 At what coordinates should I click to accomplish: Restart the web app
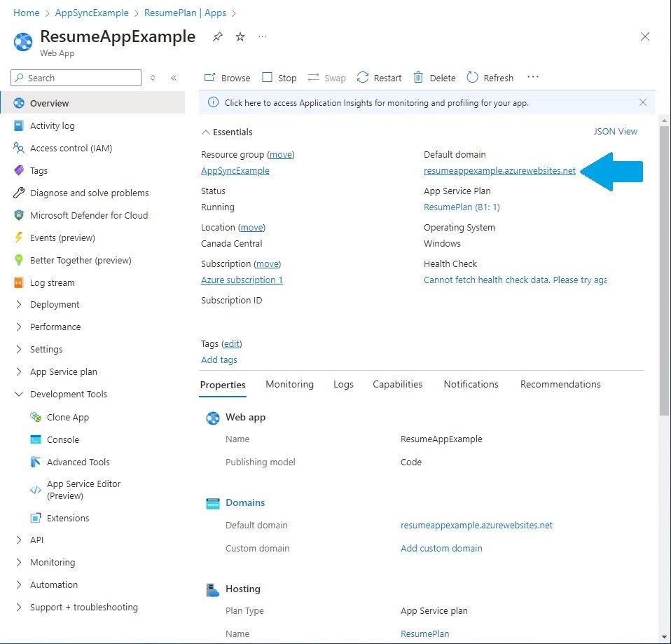[x=379, y=78]
